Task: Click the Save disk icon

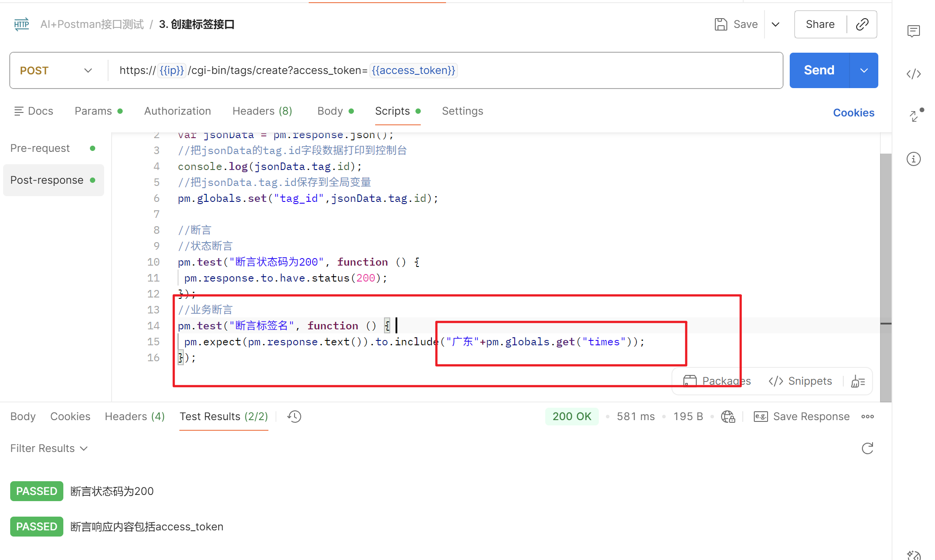Action: tap(721, 24)
